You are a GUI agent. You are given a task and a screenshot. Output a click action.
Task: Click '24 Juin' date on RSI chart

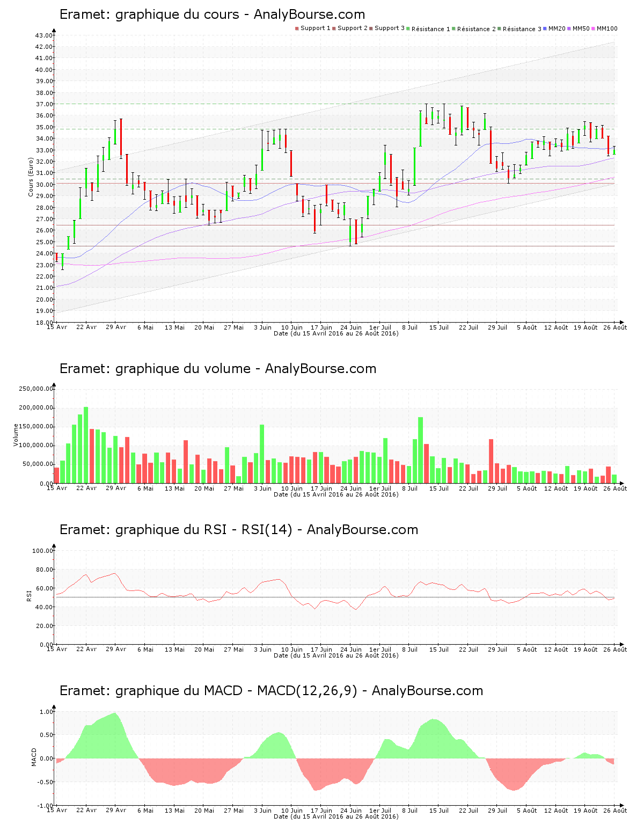coord(351,649)
